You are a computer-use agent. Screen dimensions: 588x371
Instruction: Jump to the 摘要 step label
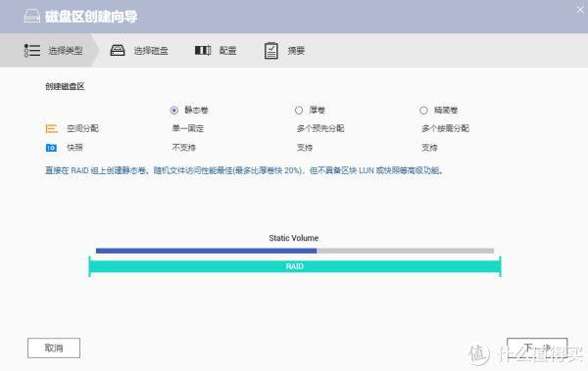(x=296, y=51)
